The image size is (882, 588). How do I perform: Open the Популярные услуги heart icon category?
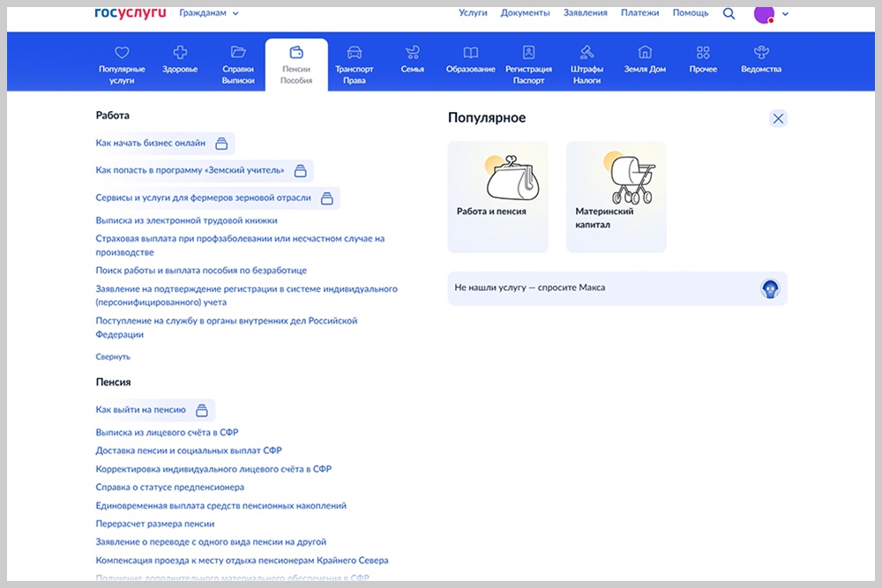(x=122, y=65)
